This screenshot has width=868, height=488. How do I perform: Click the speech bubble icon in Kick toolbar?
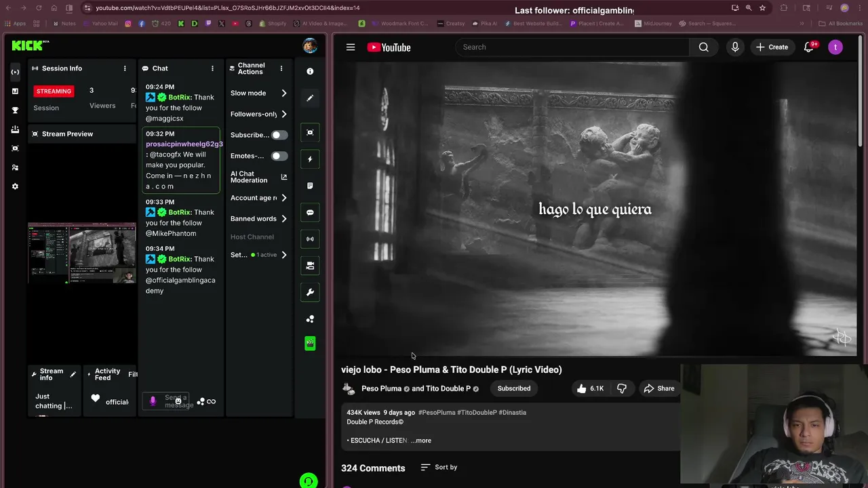pyautogui.click(x=310, y=213)
